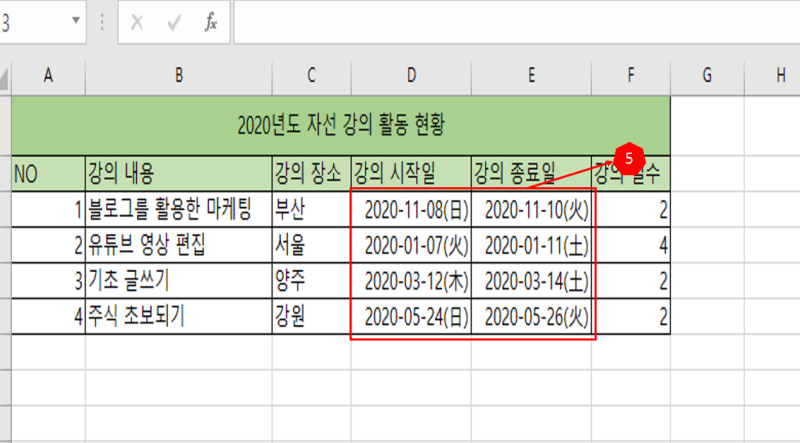Select the start date 2020-05-24(日)
The image size is (800, 443).
tap(411, 316)
